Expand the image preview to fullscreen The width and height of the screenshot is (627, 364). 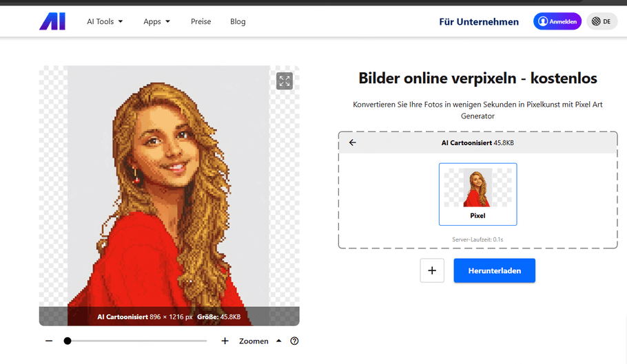pos(285,81)
